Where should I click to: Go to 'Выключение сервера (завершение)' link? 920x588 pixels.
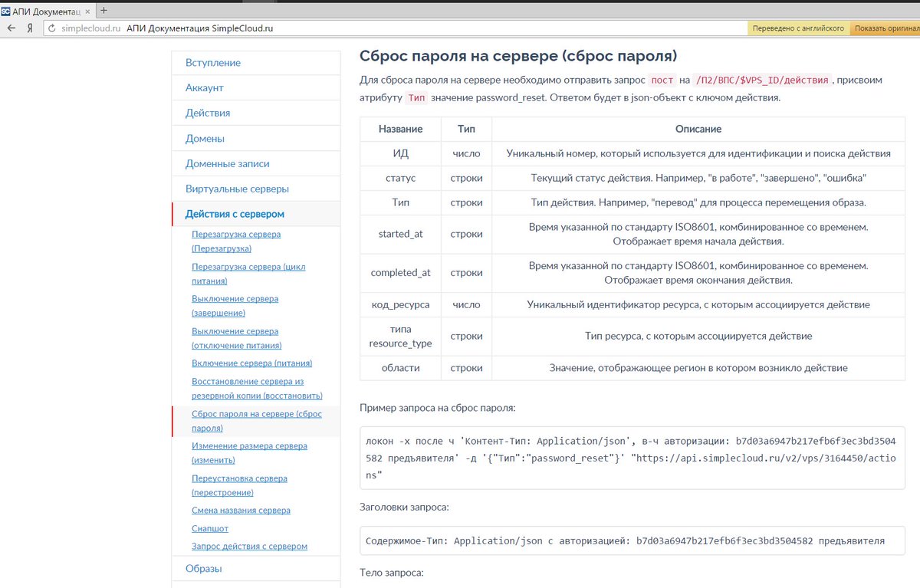[235, 306]
